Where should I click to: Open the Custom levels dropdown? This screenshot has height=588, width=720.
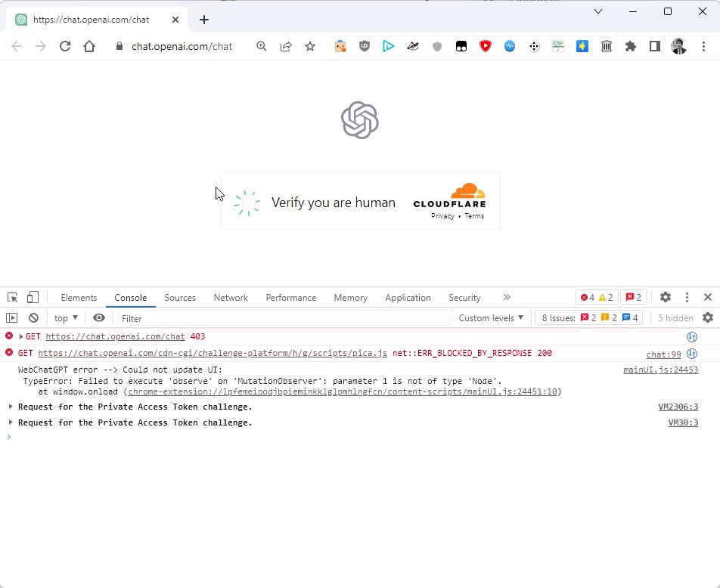491,317
